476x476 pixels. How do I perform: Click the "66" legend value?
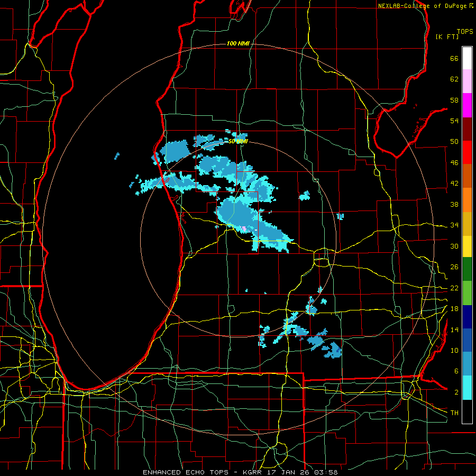coord(454,59)
